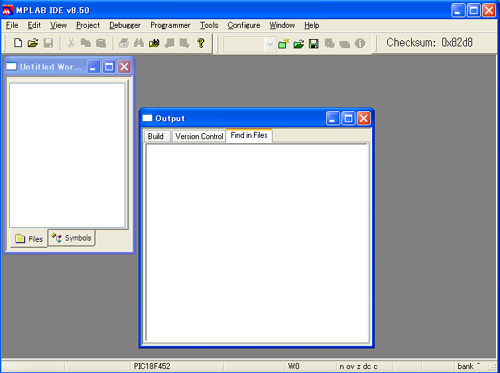Image resolution: width=500 pixels, height=373 pixels.
Task: Open the Window menu
Action: pyautogui.click(x=282, y=25)
